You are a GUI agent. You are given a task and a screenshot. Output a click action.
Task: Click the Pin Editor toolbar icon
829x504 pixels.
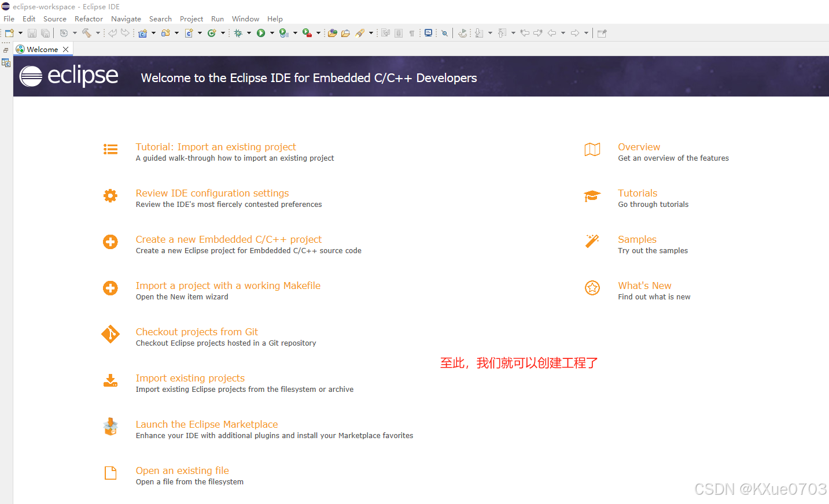(602, 34)
